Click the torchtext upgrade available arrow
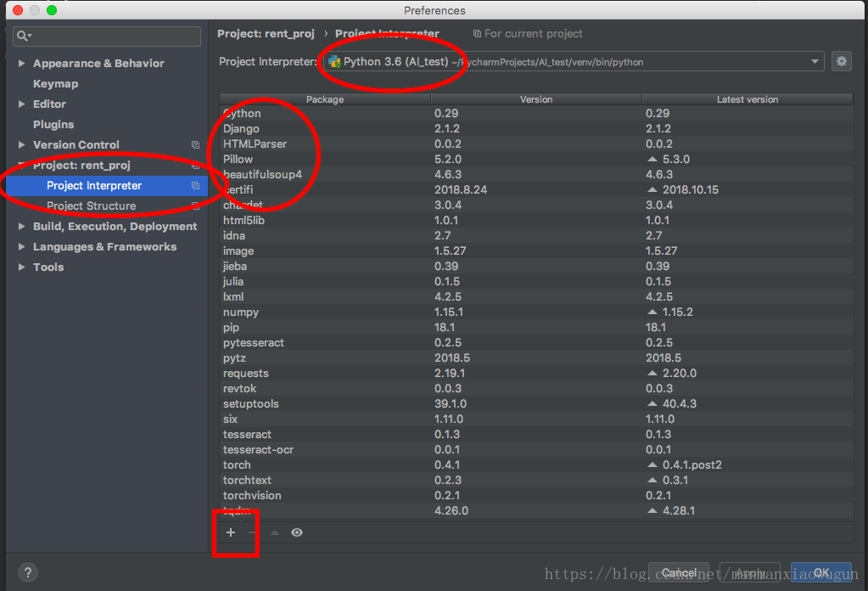The image size is (868, 591). tap(652, 481)
